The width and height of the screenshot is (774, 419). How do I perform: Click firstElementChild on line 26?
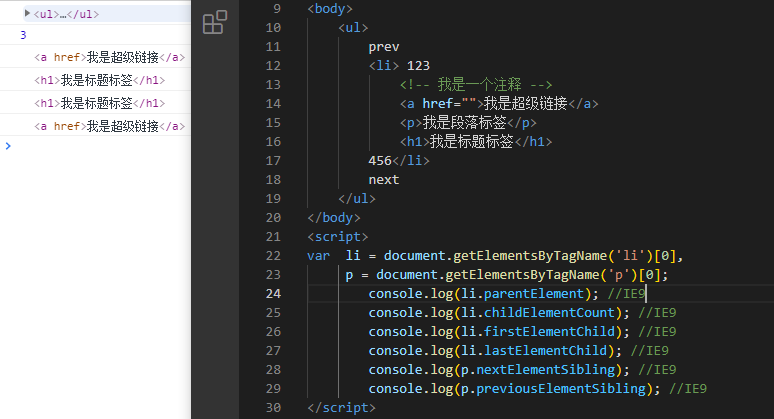coord(549,332)
